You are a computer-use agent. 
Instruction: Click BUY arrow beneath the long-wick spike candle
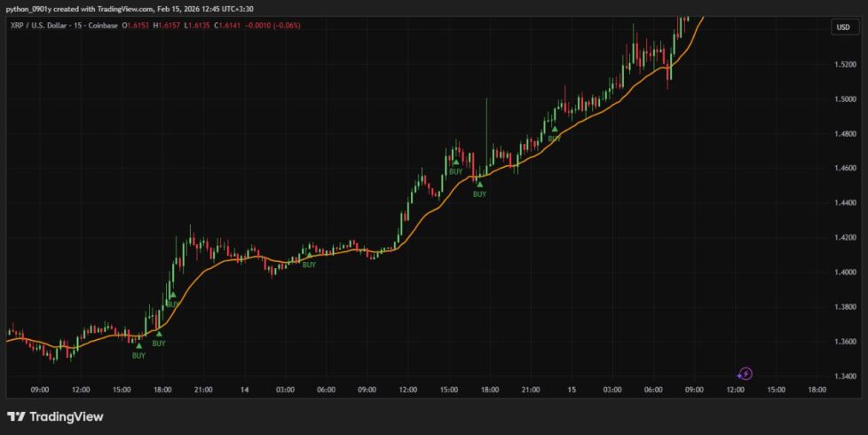[x=479, y=185]
